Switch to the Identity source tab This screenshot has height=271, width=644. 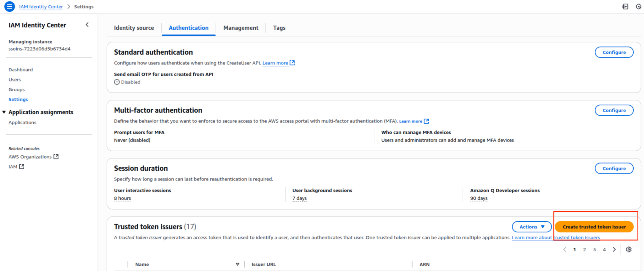click(x=134, y=28)
